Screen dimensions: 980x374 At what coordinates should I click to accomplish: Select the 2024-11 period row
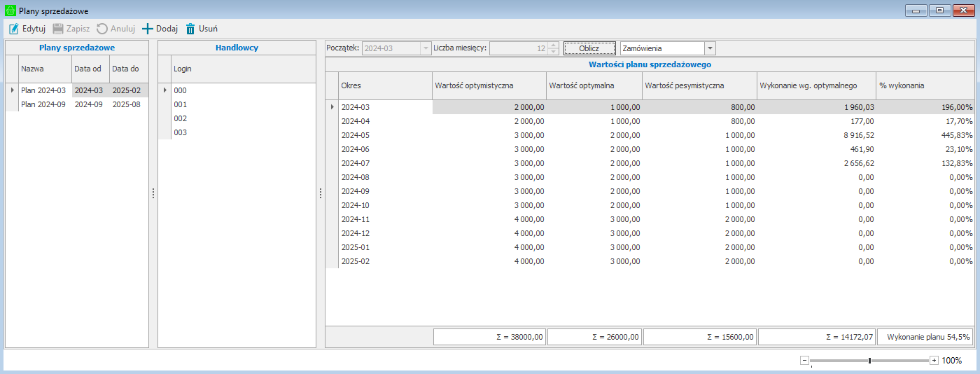[650, 219]
